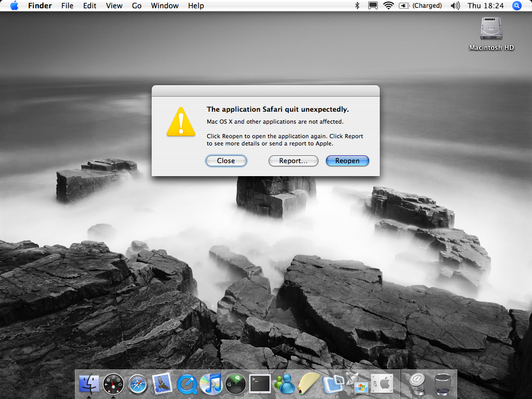Open the File menu

[67, 6]
